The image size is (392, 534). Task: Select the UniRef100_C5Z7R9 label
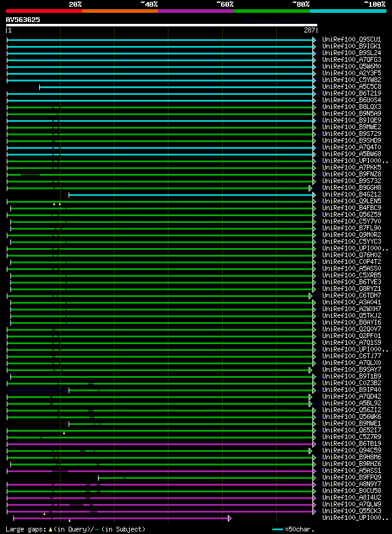pos(352,437)
